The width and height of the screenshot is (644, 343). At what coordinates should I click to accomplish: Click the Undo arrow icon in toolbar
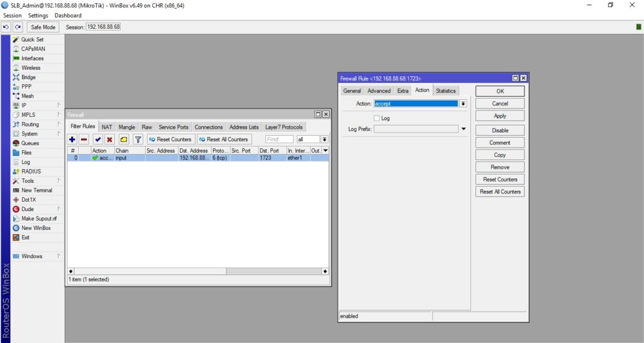coord(6,27)
